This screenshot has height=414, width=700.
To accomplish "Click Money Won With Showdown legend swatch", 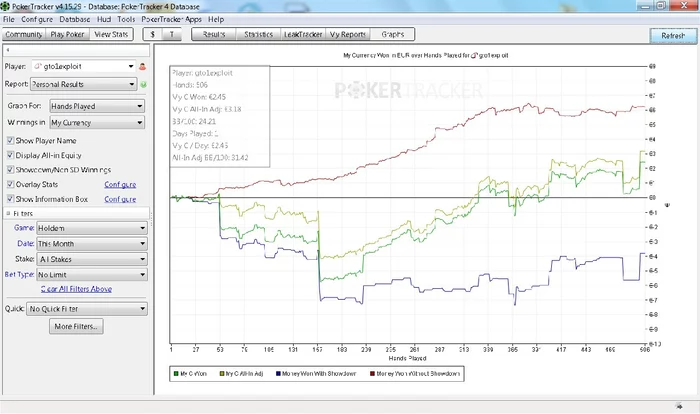I will (279, 374).
